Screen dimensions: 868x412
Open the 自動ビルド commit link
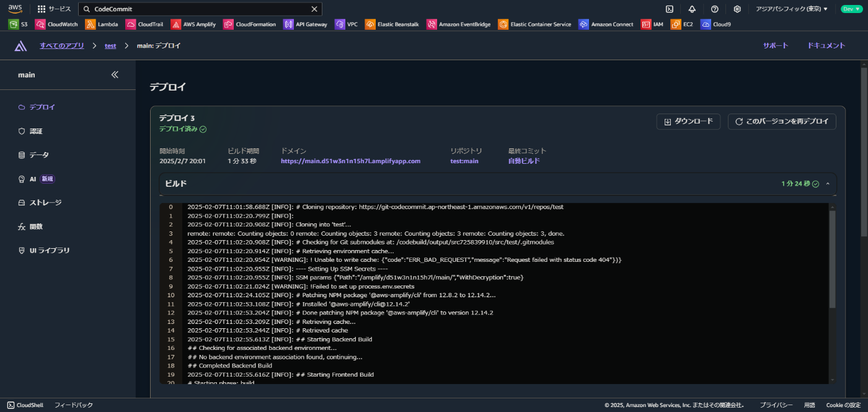click(524, 161)
